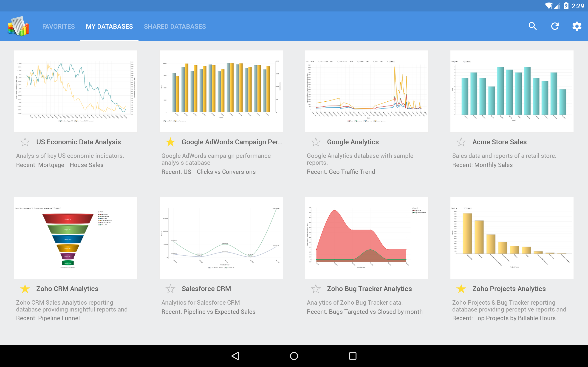Tap the Android back navigation arrow
Screen dimensions: 588x367
pyautogui.click(x=235, y=356)
